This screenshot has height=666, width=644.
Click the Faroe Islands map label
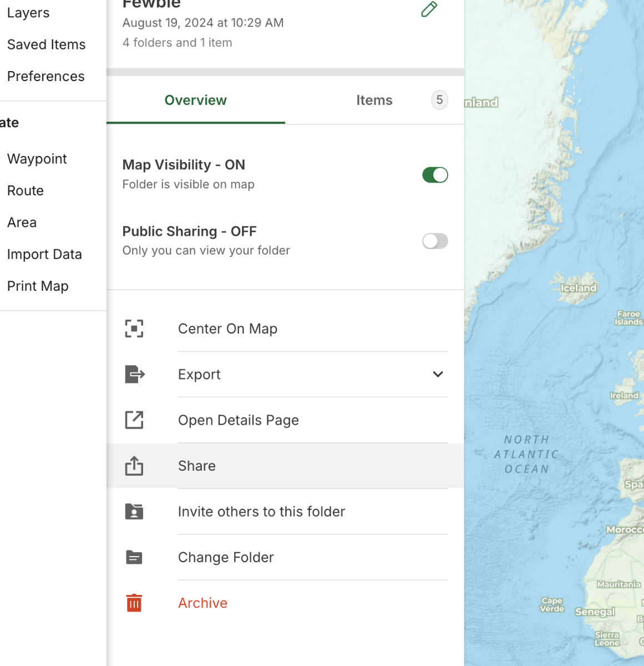628,318
